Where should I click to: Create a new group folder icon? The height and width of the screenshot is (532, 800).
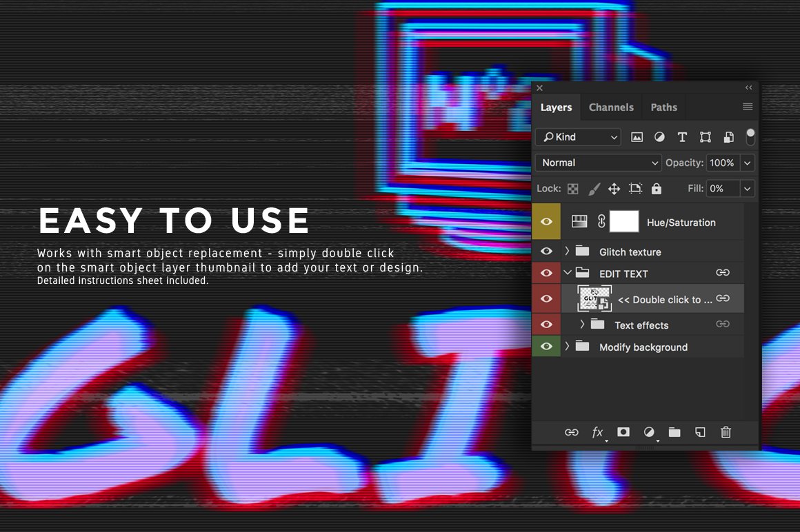(x=674, y=432)
